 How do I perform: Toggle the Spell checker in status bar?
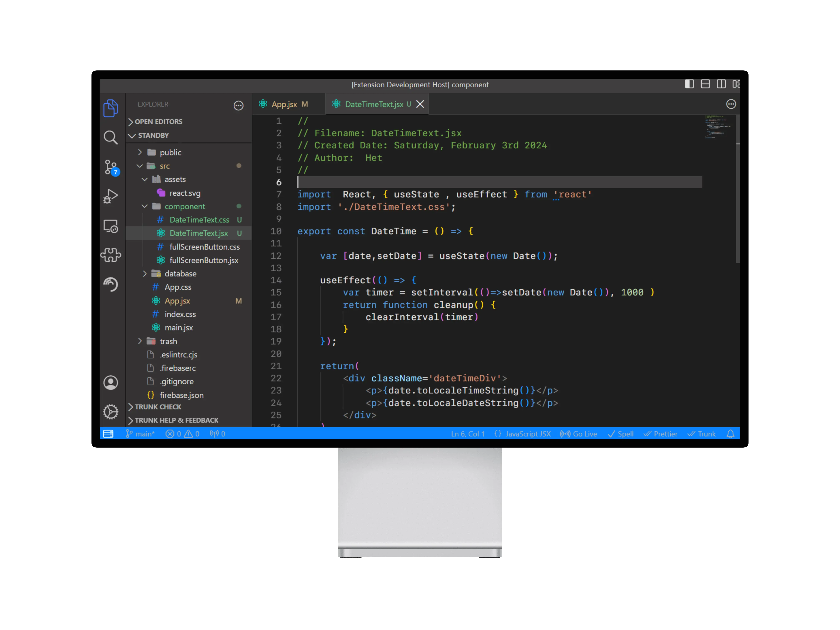pyautogui.click(x=621, y=433)
